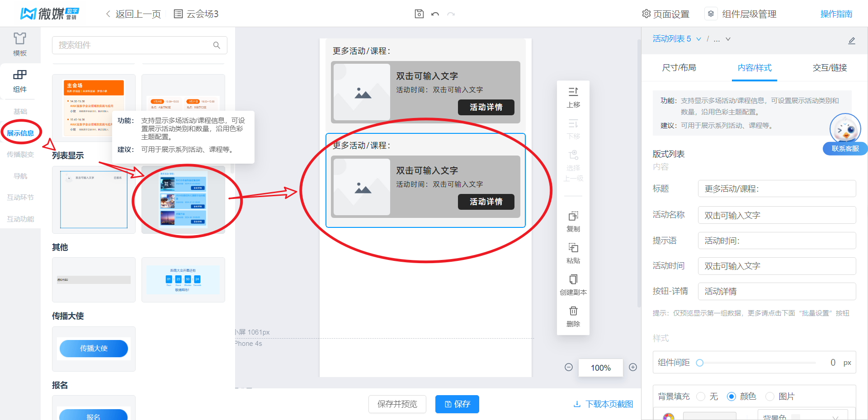Expand the ellipsis breadcrumb dropdown

tap(728, 39)
